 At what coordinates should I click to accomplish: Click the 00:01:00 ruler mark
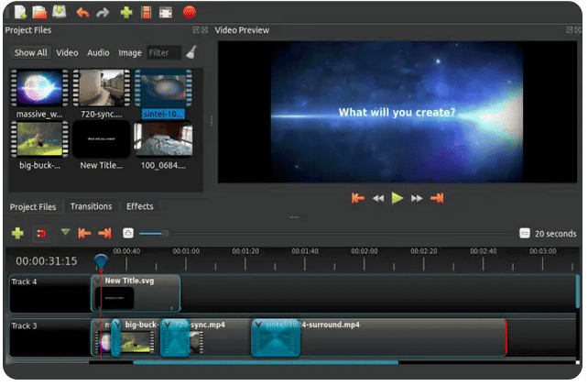tap(186, 251)
